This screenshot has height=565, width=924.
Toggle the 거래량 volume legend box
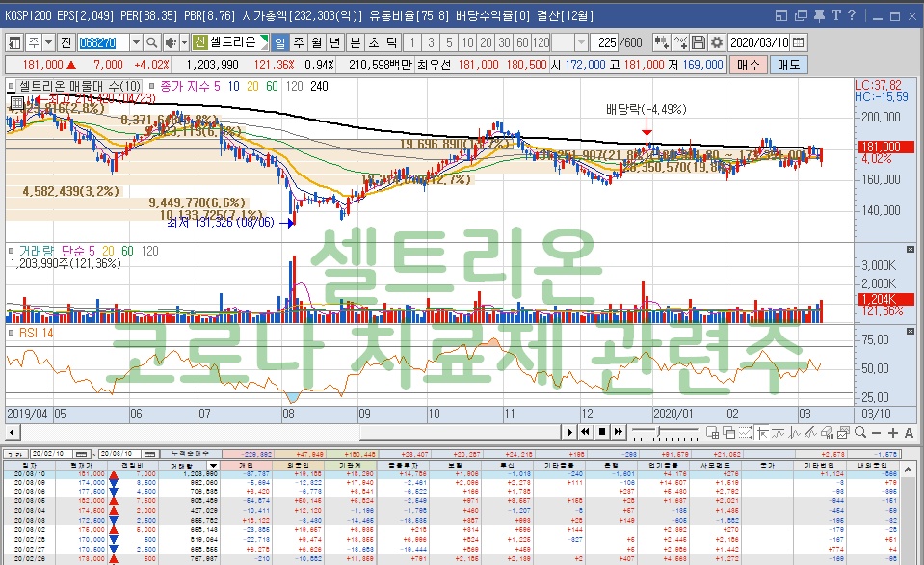tap(12, 251)
